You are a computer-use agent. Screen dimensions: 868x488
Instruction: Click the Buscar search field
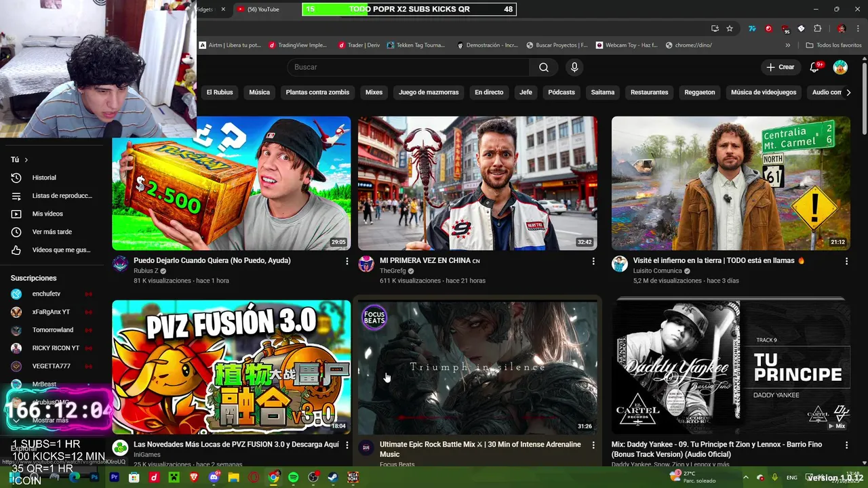(408, 67)
